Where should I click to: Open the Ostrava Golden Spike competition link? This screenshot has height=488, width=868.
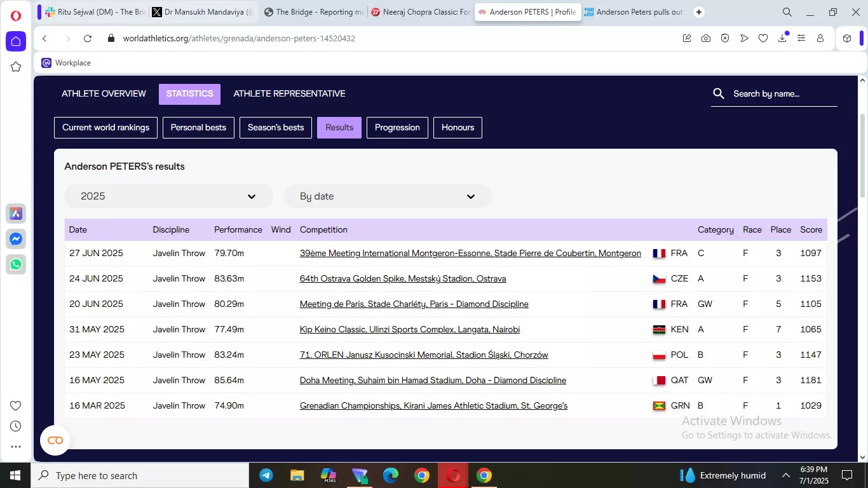(x=403, y=278)
